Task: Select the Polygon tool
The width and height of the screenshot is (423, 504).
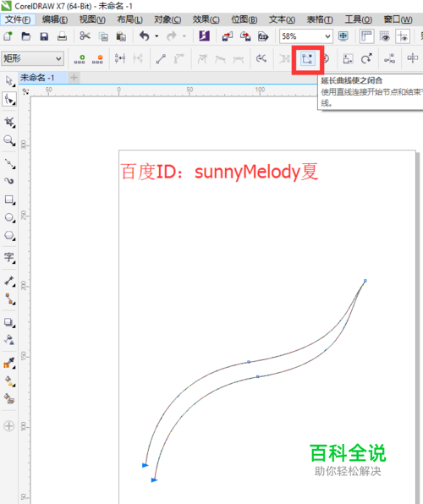Action: coord(9,236)
